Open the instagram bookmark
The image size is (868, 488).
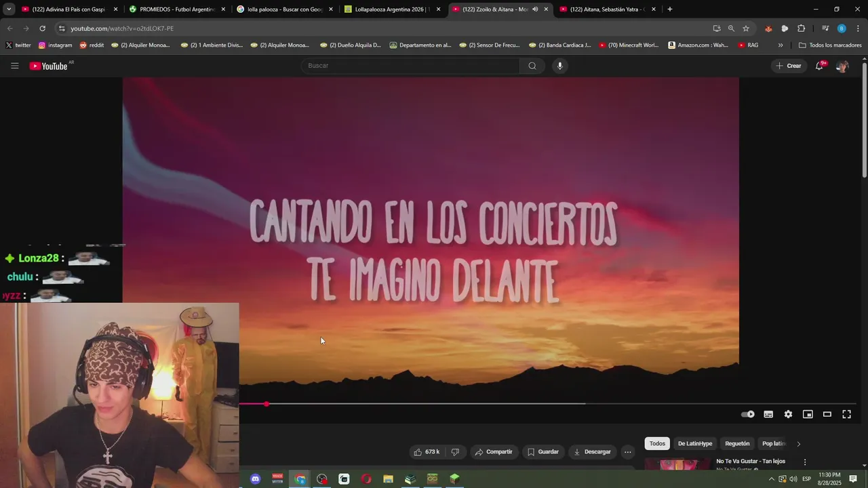(x=55, y=45)
